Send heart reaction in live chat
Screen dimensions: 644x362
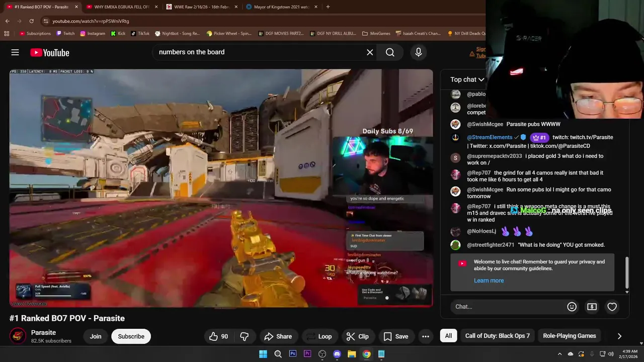pos(612,307)
